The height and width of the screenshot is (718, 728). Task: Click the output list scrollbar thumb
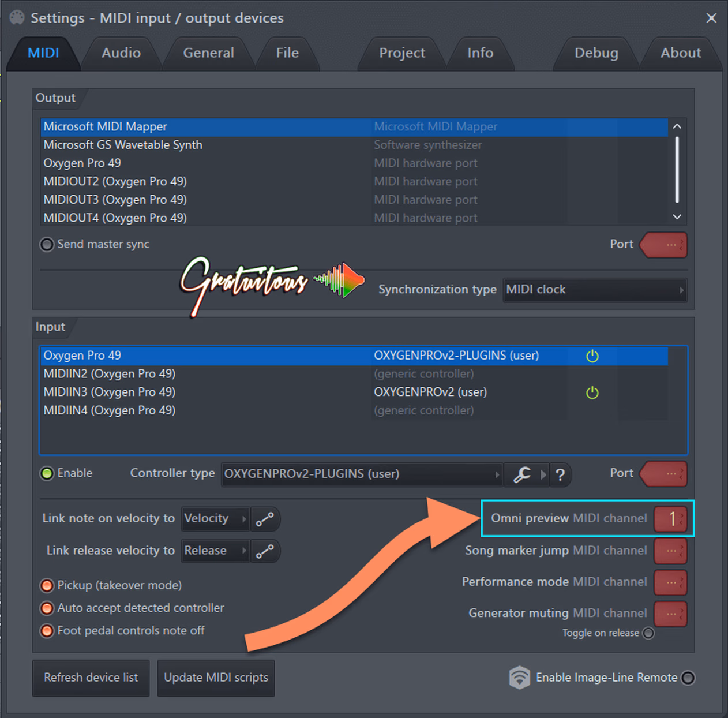pos(677,170)
